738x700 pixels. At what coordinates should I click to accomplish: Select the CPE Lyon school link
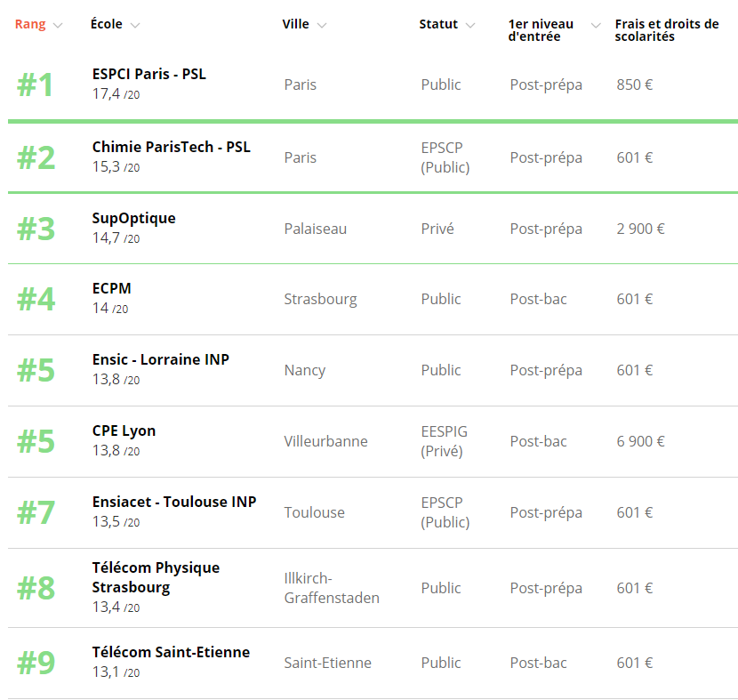tap(124, 430)
